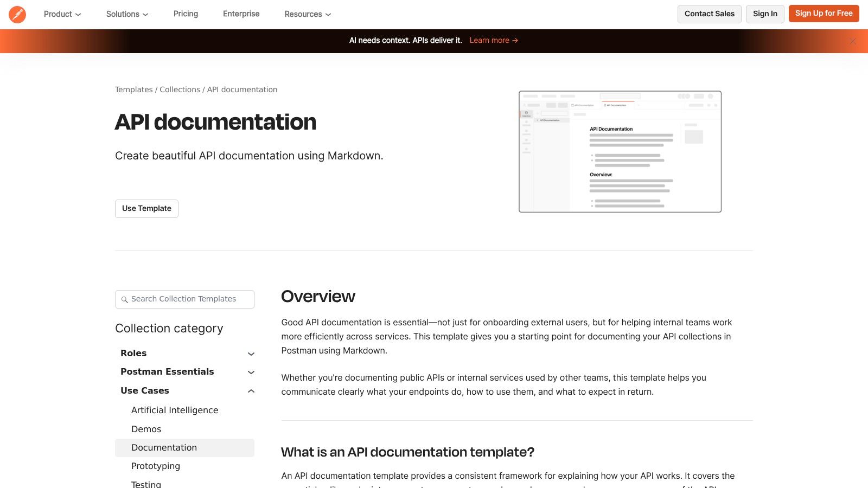868x488 pixels.
Task: Open the Enterprise menu item
Action: 241,14
